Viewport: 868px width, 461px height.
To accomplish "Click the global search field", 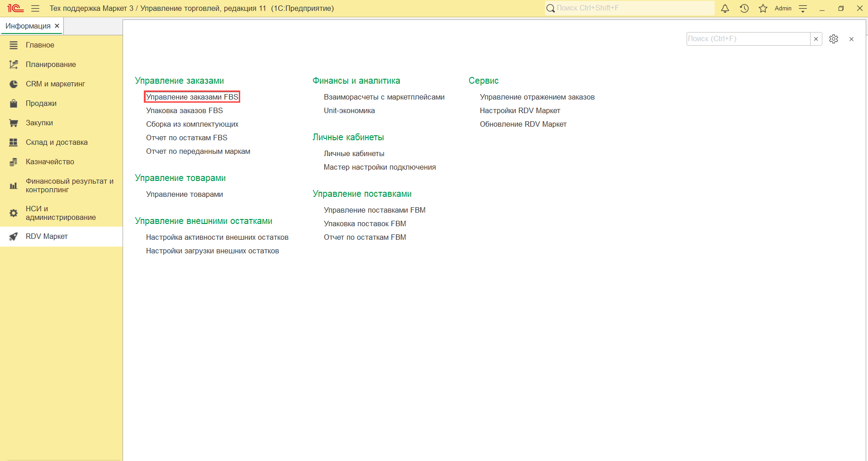I will pyautogui.click(x=630, y=8).
